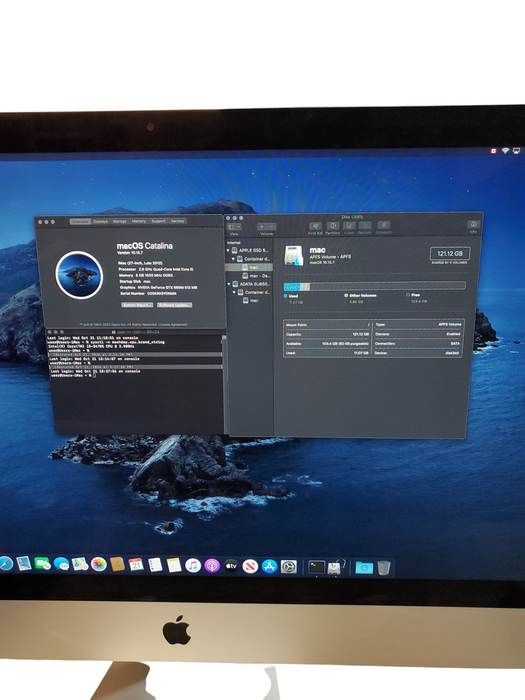Open Photos app in the Dock
525x700 pixels.
point(99,565)
